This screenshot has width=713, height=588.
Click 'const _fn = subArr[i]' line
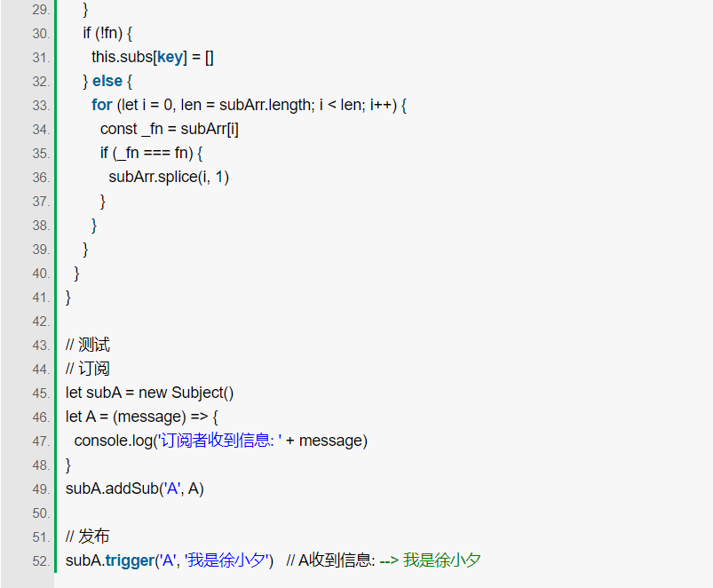point(170,129)
